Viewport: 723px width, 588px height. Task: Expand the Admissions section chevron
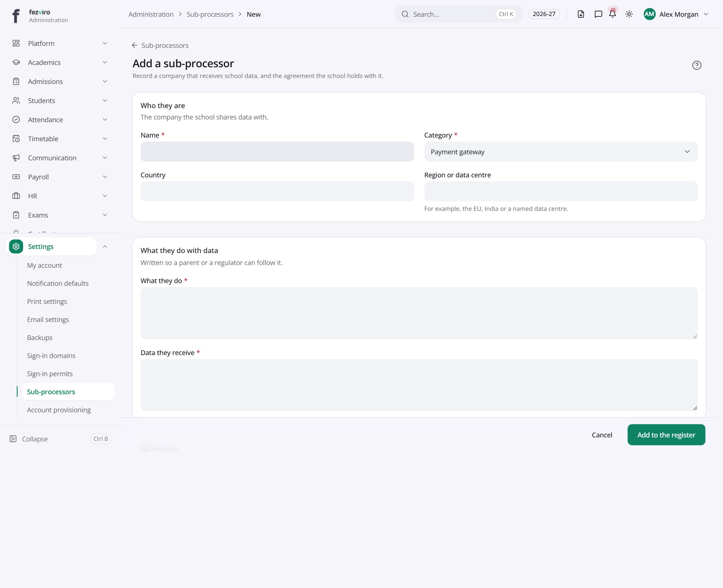105,81
